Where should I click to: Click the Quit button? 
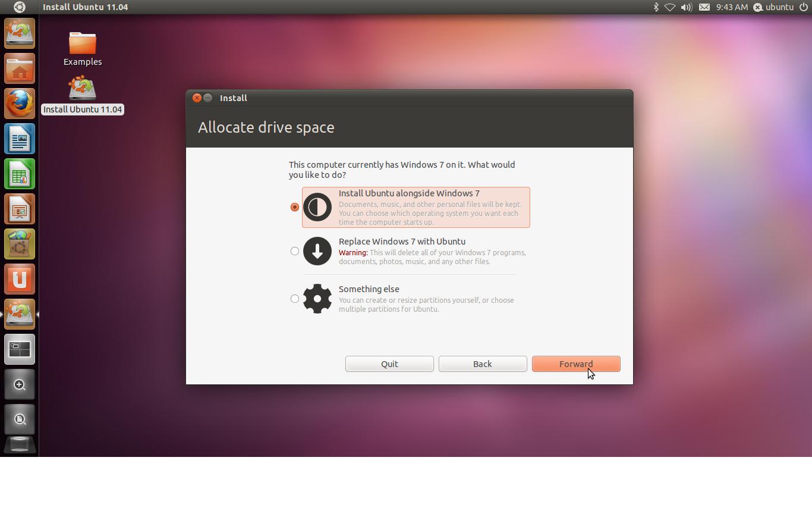(x=389, y=364)
